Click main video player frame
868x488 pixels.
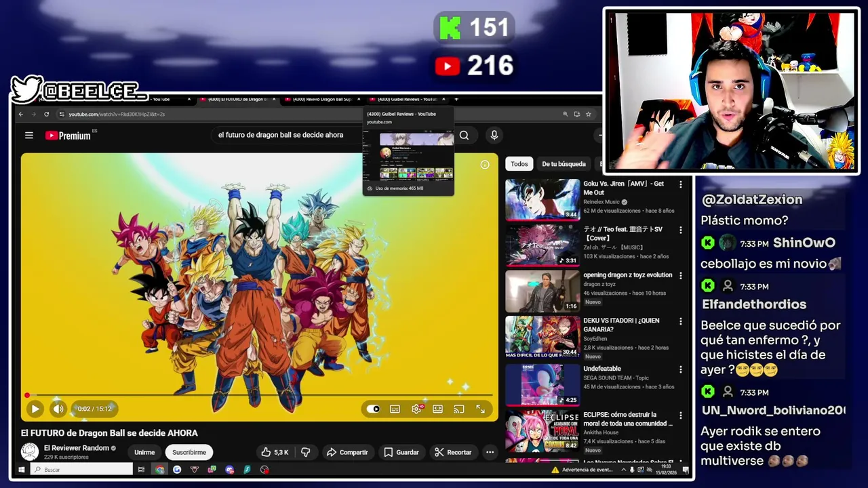[x=260, y=287]
